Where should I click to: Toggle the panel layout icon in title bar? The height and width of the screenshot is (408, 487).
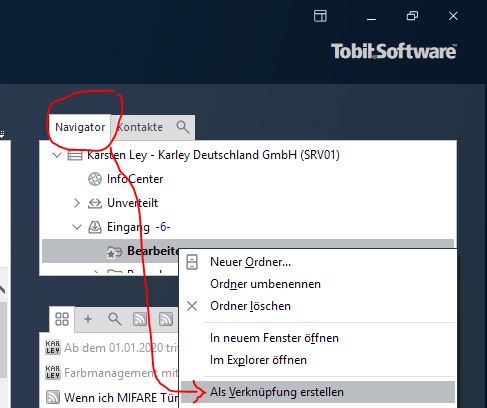point(320,16)
